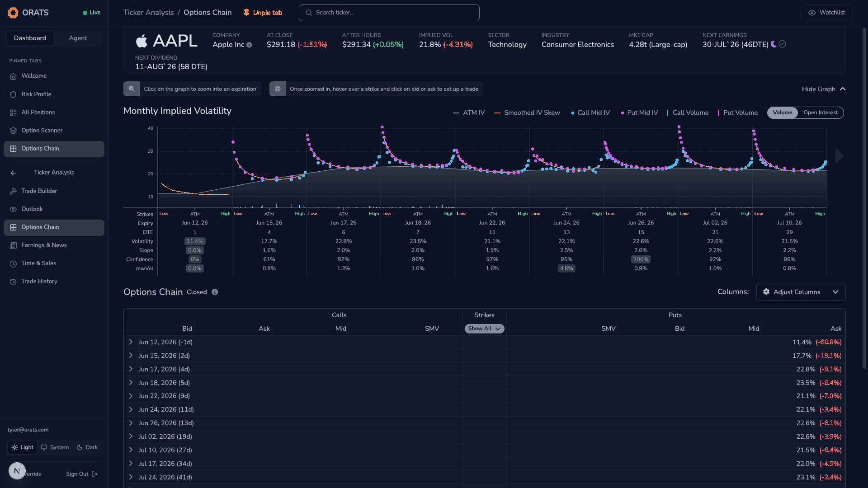Click the search magnifier icon

pos(309,13)
